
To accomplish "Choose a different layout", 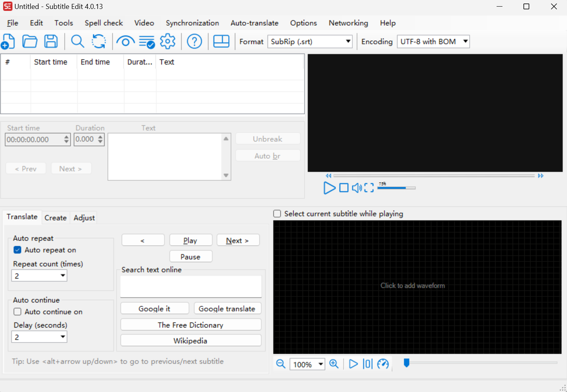I will 221,41.
